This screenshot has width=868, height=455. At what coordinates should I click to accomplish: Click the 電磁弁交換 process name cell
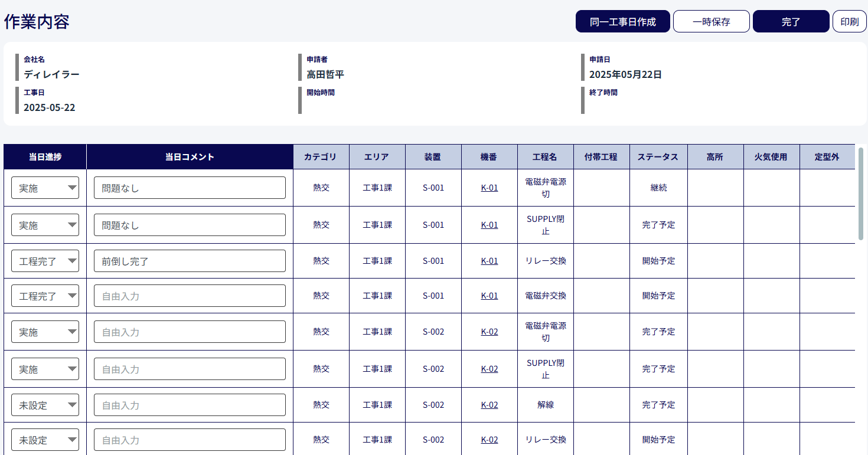pyautogui.click(x=545, y=296)
